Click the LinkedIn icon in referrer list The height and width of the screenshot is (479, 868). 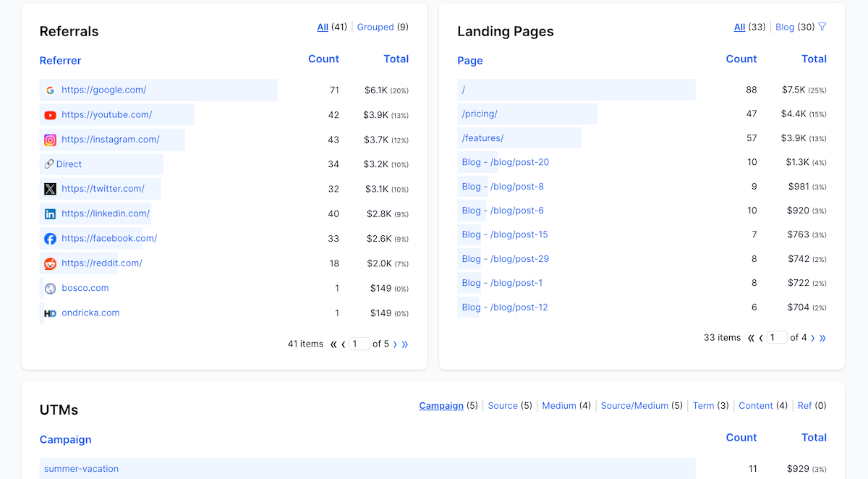(50, 214)
